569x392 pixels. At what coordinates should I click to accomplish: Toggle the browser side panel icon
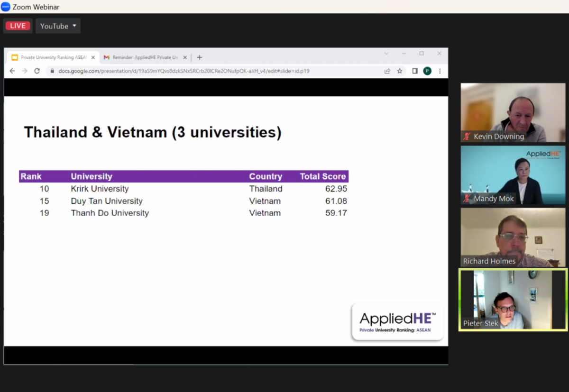coord(415,71)
